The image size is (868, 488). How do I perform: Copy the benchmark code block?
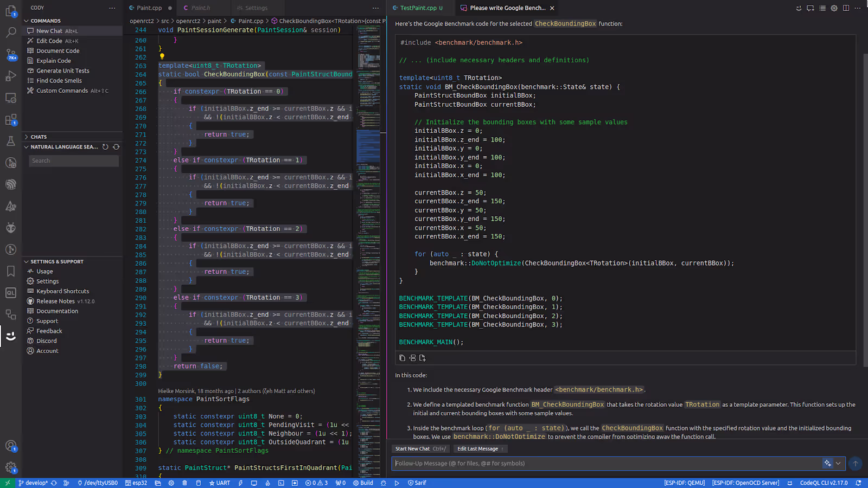[402, 358]
